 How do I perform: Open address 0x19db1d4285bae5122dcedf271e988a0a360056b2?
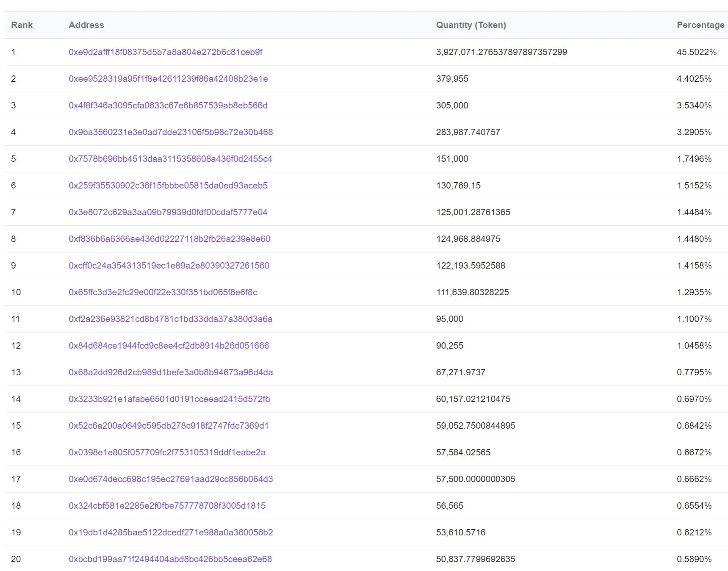click(171, 532)
